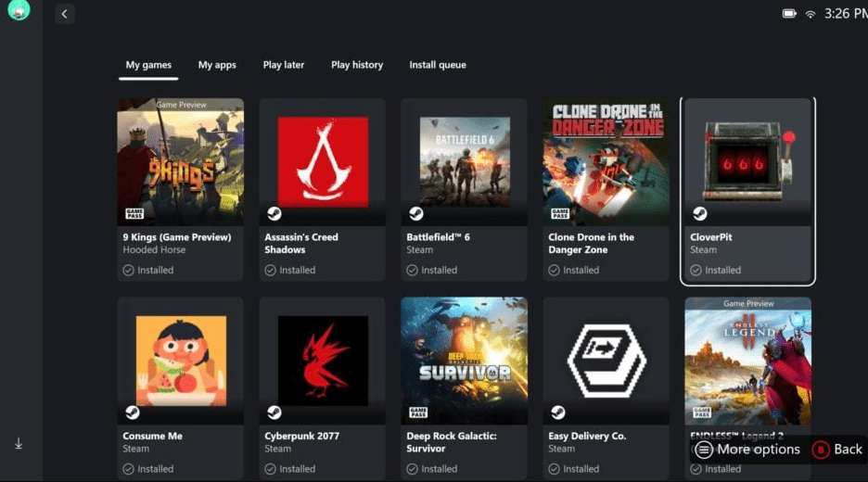Click the B Back button
Viewport: 868px width, 482px height.
tap(837, 450)
